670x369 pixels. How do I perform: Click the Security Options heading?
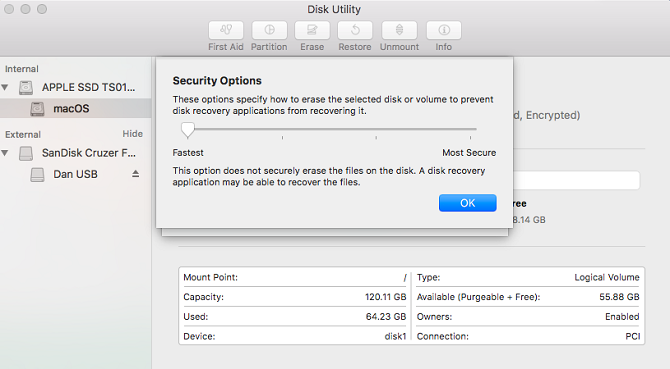click(x=217, y=81)
